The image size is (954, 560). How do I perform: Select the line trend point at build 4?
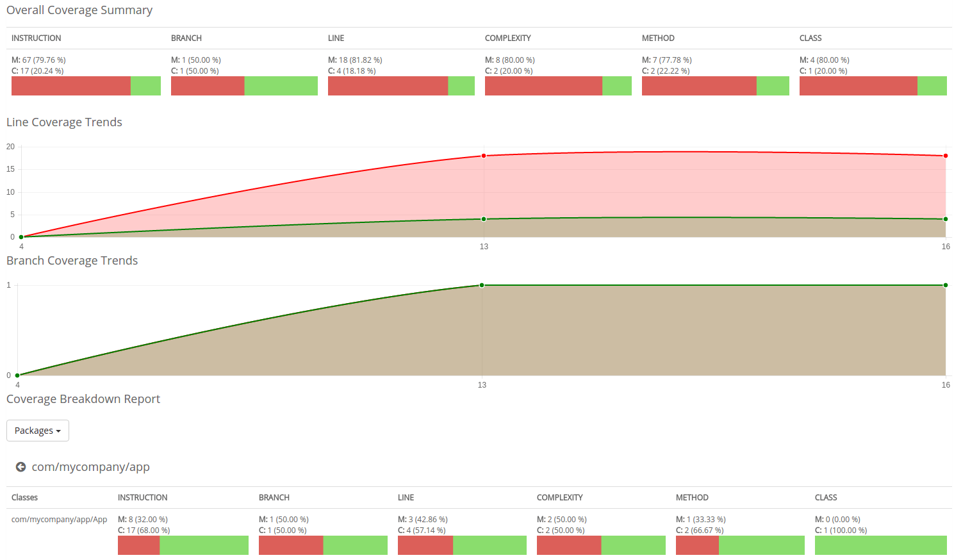point(21,237)
